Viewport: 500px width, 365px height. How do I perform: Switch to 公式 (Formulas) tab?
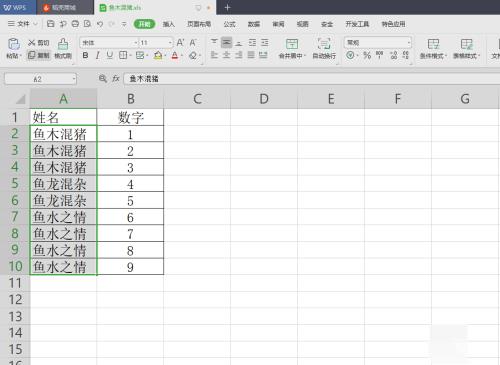pyautogui.click(x=229, y=24)
